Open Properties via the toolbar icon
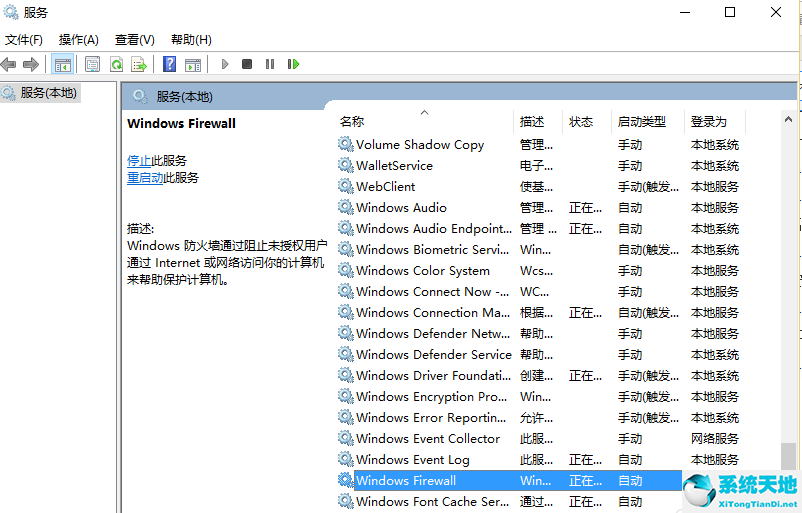 [x=92, y=64]
